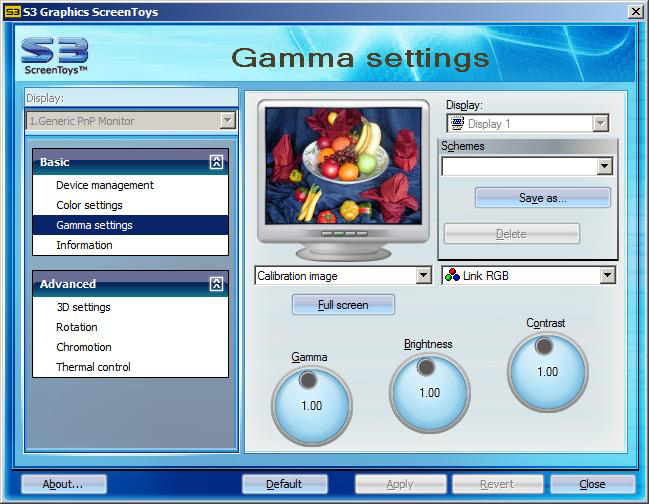Image resolution: width=649 pixels, height=504 pixels.
Task: Collapse the Basic section
Action: click(x=216, y=162)
